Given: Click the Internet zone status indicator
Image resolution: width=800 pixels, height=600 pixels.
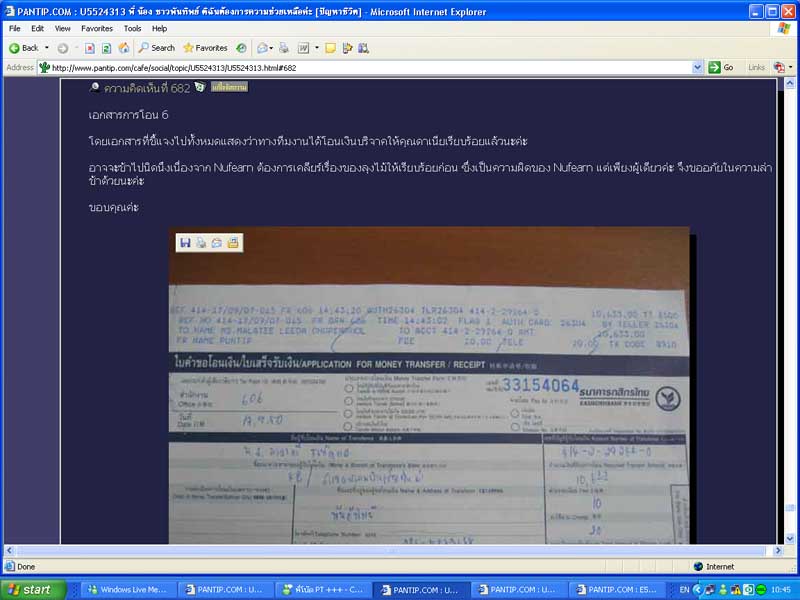Looking at the screenshot, I should [714, 566].
